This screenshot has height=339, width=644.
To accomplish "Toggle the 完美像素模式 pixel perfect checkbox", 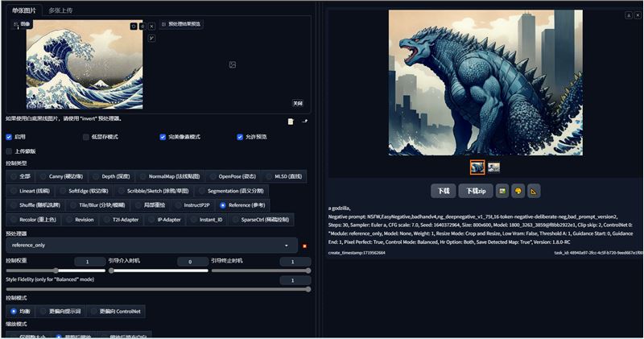I will (163, 137).
